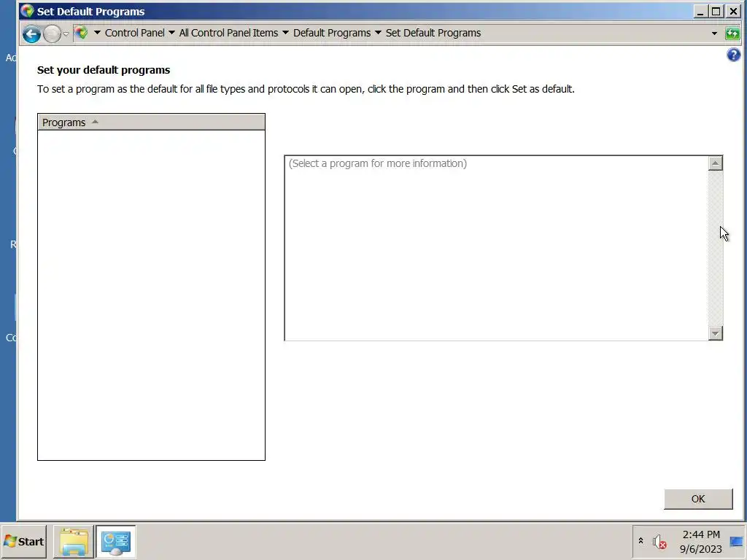Click the greyed Forward arrow button
This screenshot has height=560, width=747.
[52, 34]
